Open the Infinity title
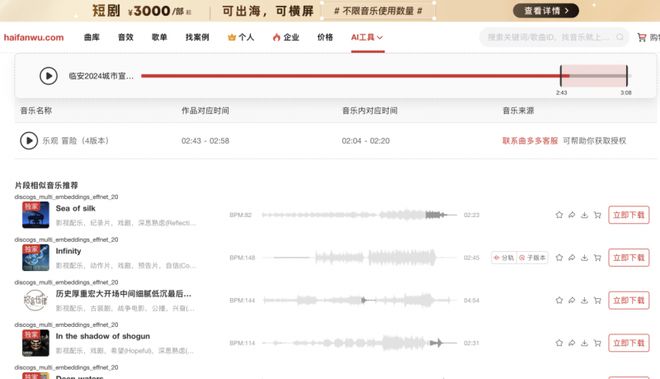This screenshot has width=660, height=379. (x=68, y=251)
